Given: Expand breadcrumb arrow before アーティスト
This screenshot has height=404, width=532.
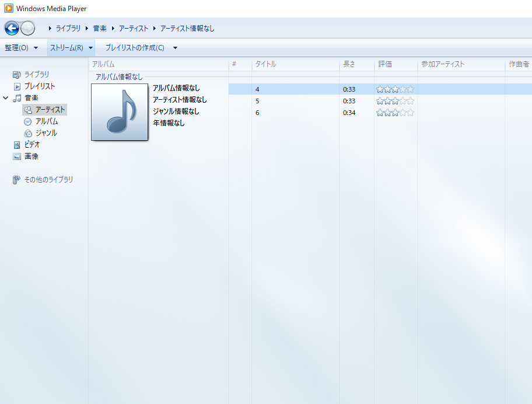Looking at the screenshot, I should tap(113, 29).
